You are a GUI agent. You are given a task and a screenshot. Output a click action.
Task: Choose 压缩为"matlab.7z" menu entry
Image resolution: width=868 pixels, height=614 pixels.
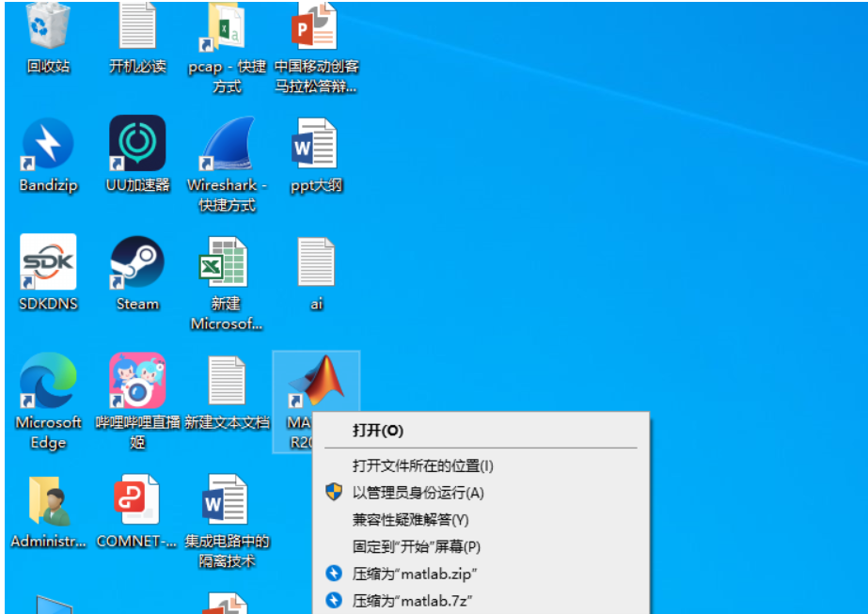(x=481, y=600)
